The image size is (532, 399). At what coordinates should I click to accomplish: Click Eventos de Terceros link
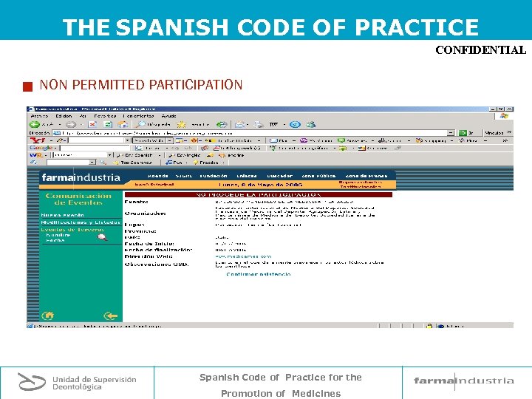tap(72, 230)
